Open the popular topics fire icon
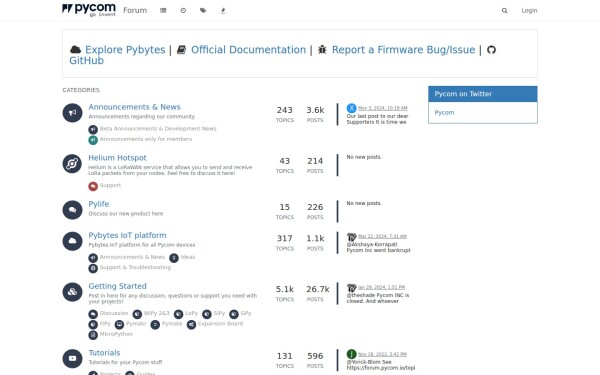 click(223, 11)
